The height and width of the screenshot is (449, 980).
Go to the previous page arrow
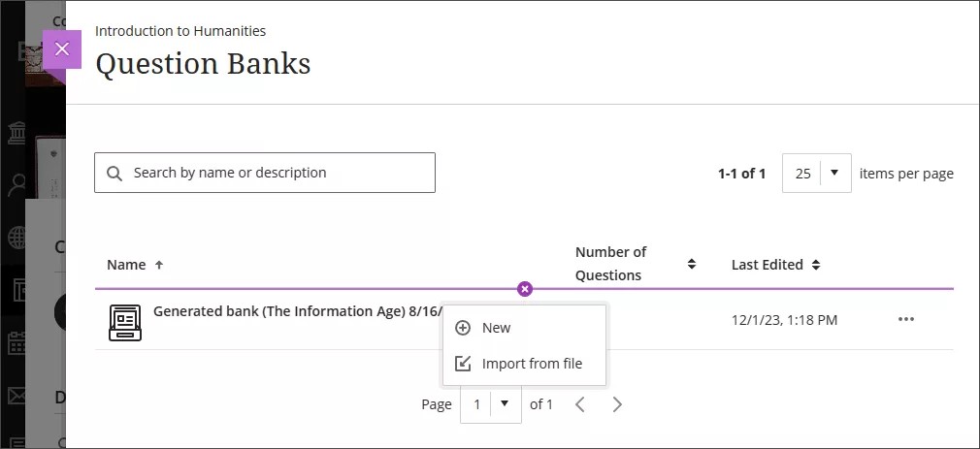point(580,404)
